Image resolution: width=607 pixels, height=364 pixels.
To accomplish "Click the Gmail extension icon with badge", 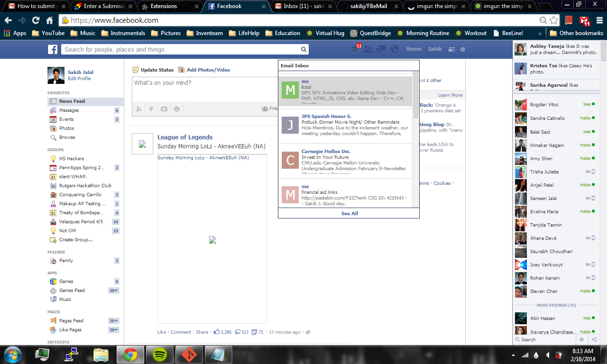I will pos(584,20).
